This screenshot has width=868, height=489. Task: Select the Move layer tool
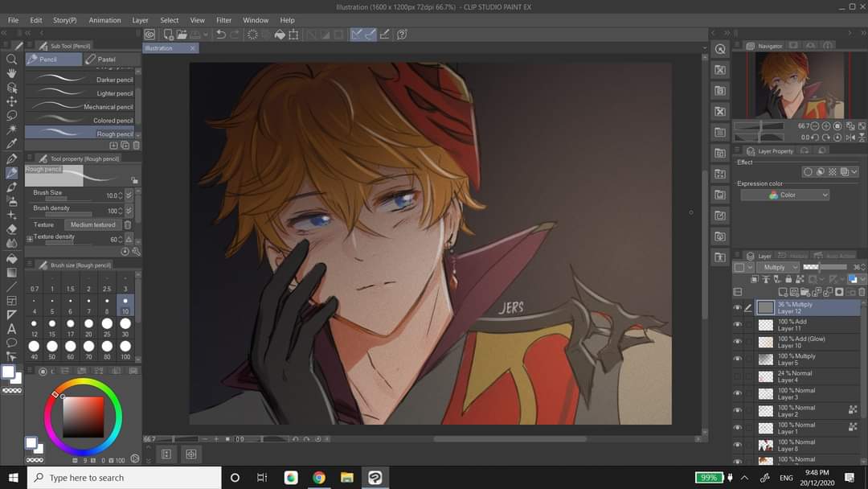pos(11,101)
